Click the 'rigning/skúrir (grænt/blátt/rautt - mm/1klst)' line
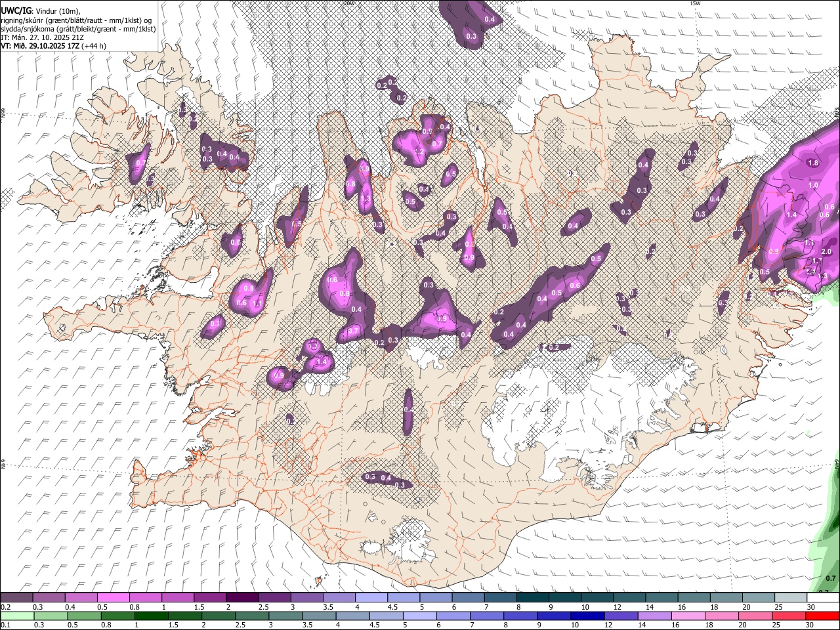This screenshot has height=630, width=840. (x=76, y=20)
